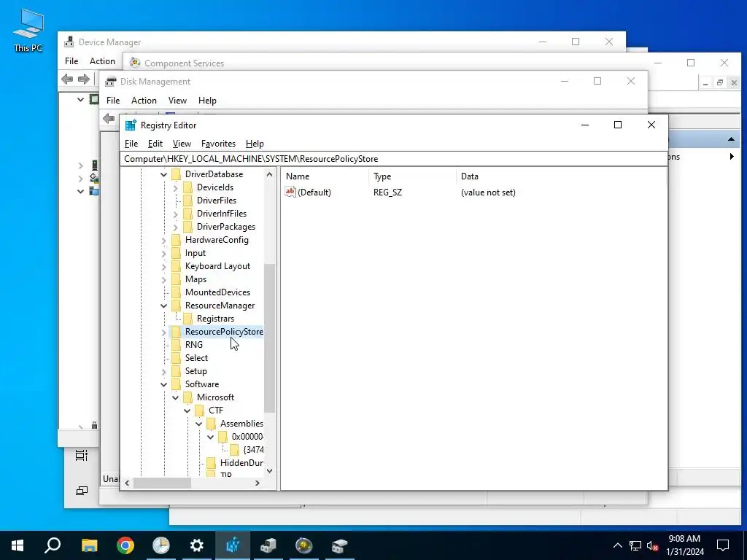747x560 pixels.
Task: Click the (Default) string value icon
Action: click(x=290, y=192)
